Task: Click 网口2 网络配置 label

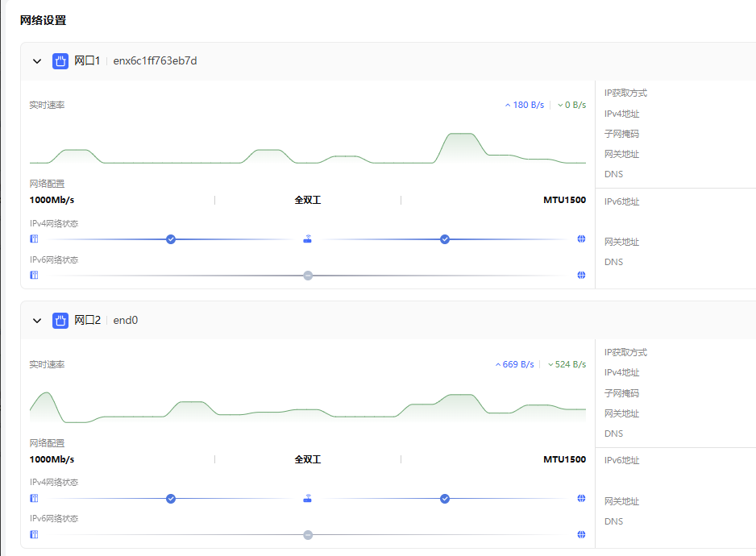Action: 47,442
